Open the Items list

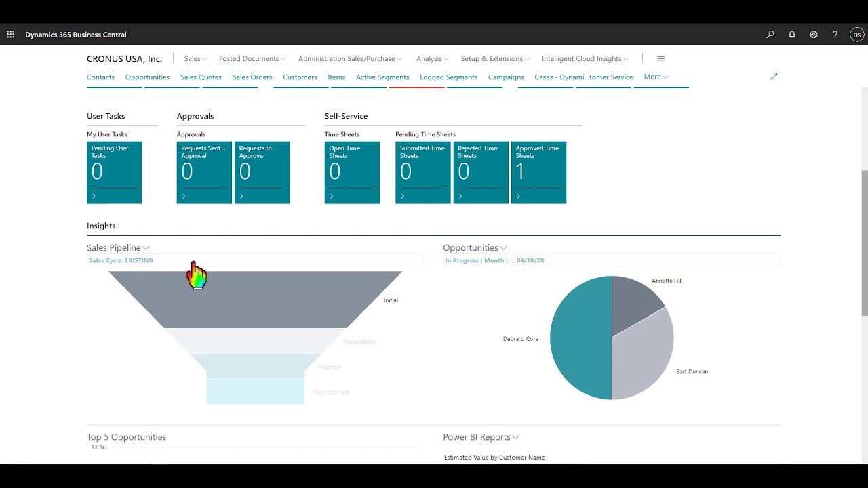coord(336,77)
